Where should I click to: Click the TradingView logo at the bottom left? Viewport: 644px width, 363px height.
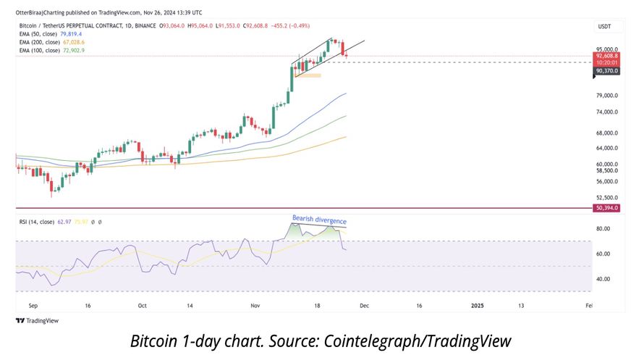37,321
